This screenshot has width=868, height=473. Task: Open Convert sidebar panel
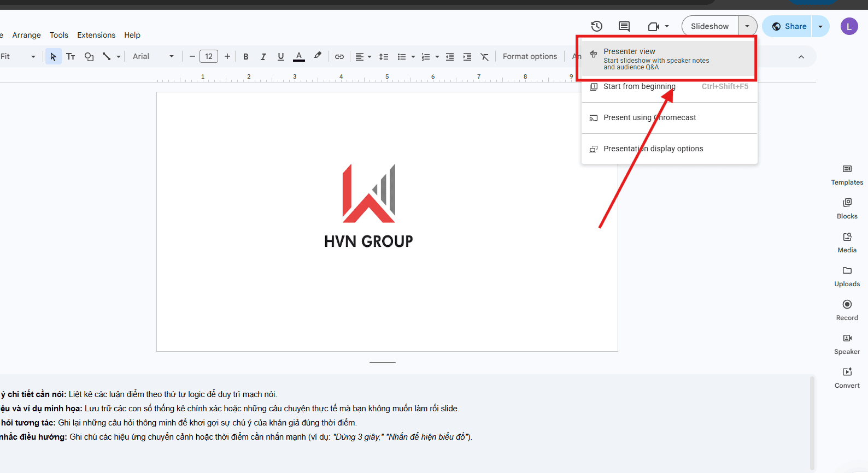tap(847, 378)
